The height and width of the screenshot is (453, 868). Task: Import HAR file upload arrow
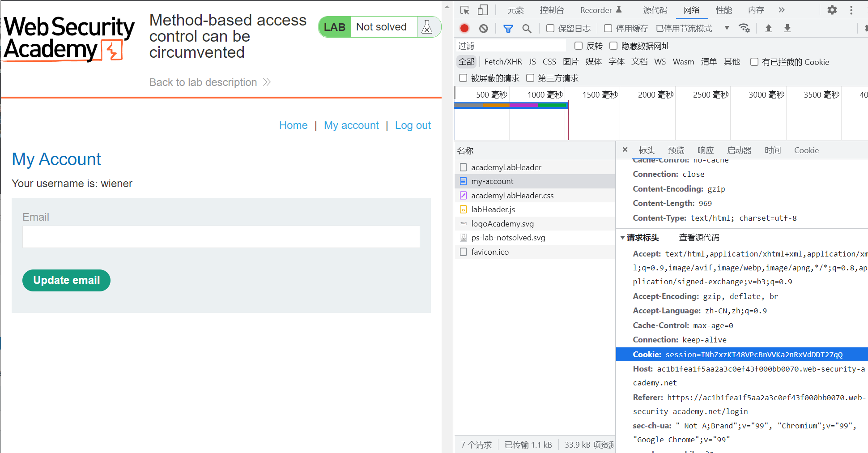click(768, 28)
